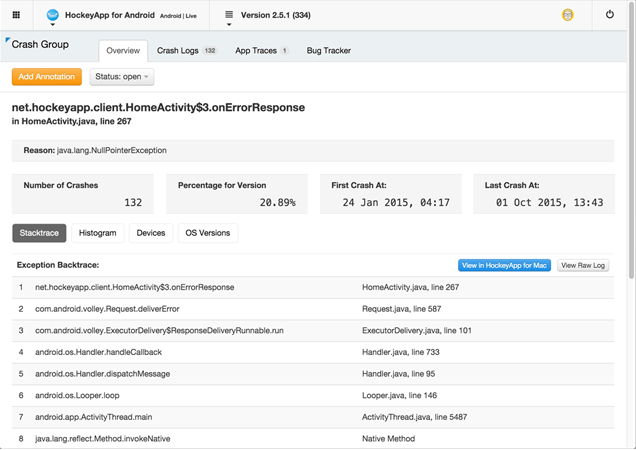Switch to the Crash Logs tab

(187, 51)
